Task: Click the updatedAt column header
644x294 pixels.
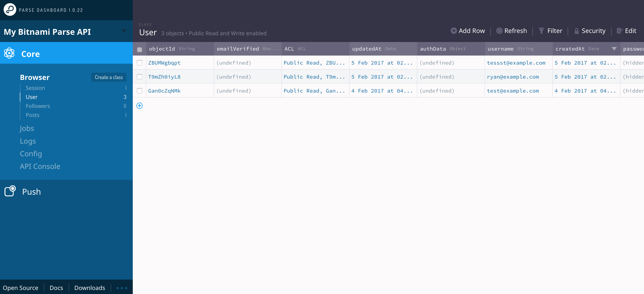Action: coord(383,49)
